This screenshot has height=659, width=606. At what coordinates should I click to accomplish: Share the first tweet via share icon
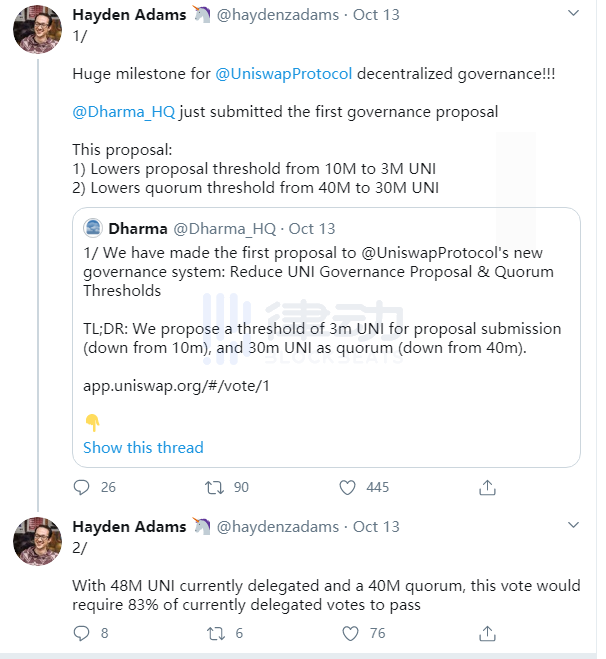click(487, 487)
